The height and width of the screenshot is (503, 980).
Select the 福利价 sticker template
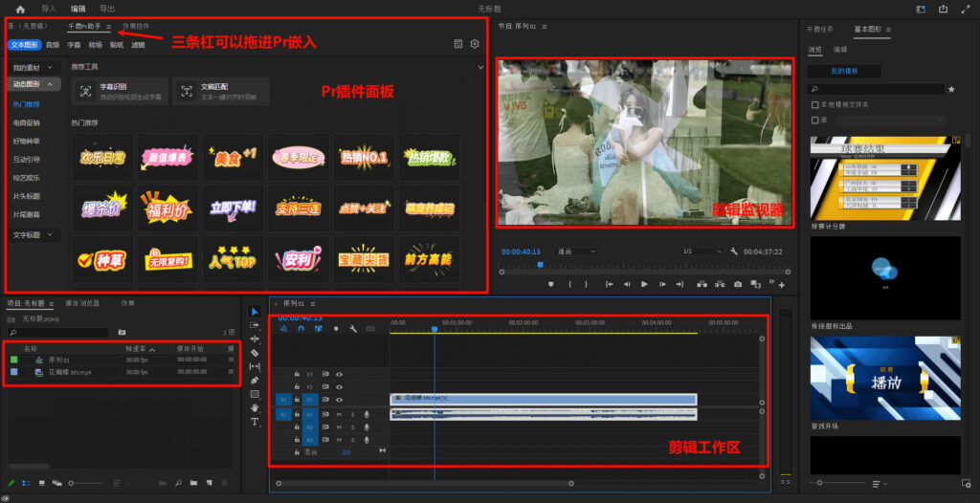pos(167,208)
